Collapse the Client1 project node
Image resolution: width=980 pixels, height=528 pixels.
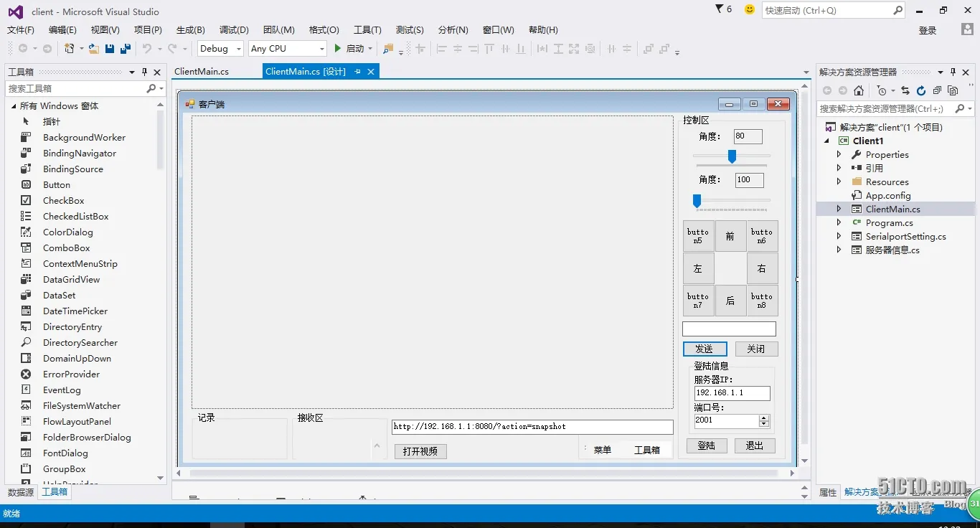point(826,141)
